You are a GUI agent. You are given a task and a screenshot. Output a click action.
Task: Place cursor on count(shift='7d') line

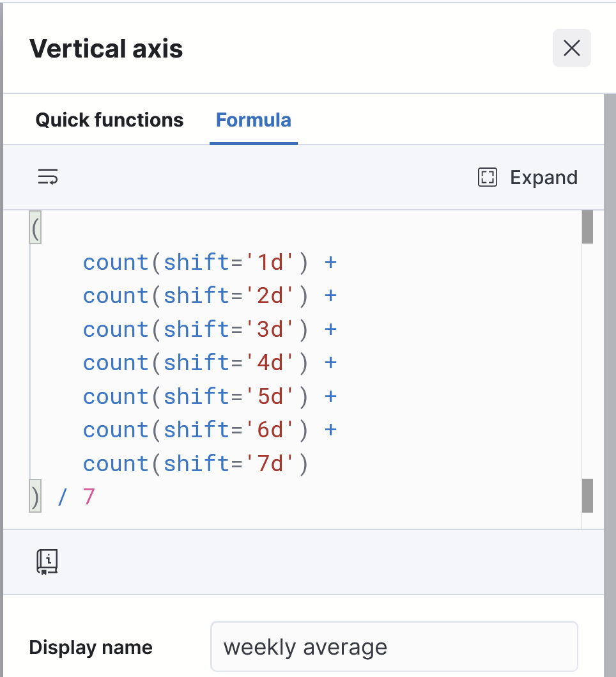pos(196,463)
